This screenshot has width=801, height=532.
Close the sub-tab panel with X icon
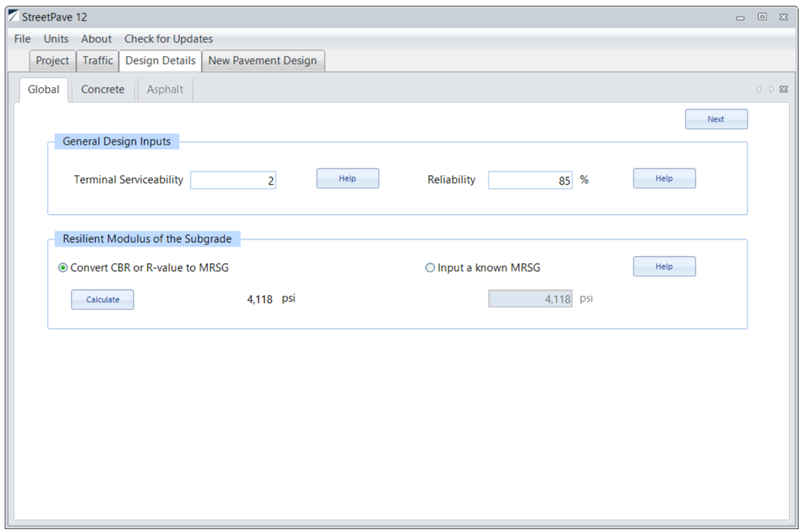tap(783, 89)
